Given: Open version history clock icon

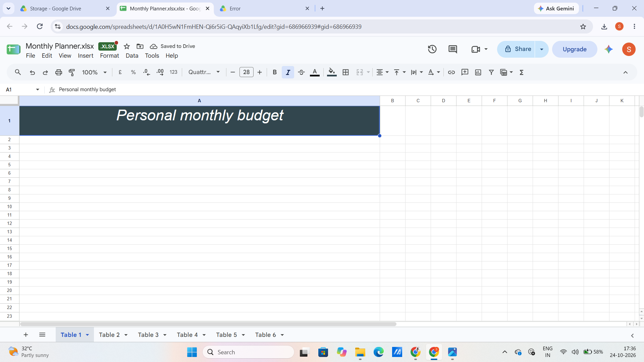Looking at the screenshot, I should click(x=432, y=49).
